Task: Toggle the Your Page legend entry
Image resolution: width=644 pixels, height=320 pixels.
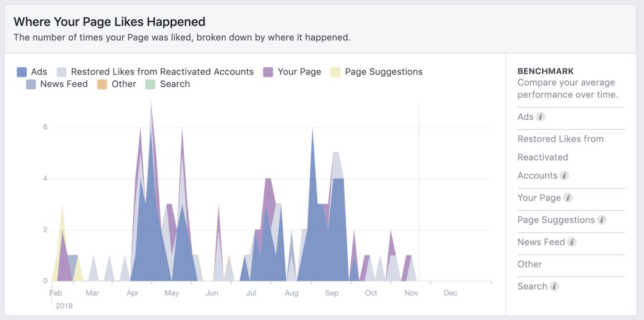Action: click(x=292, y=72)
